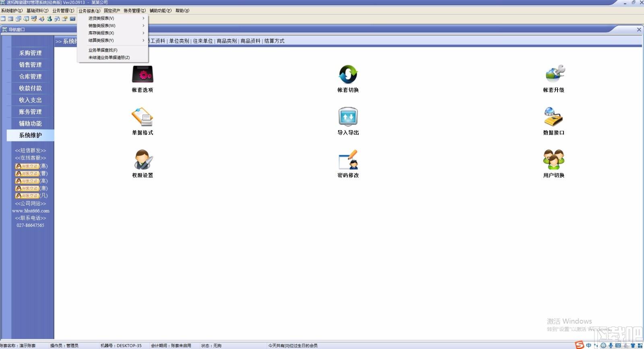Choose 业务单据查找 from the menu
Viewport: 644px width, 349px height.
pyautogui.click(x=103, y=50)
